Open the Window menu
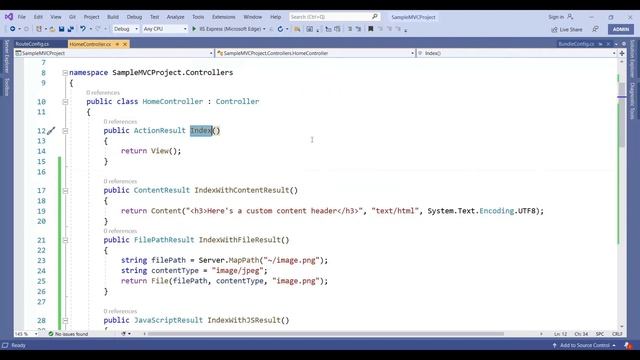 click(x=253, y=17)
